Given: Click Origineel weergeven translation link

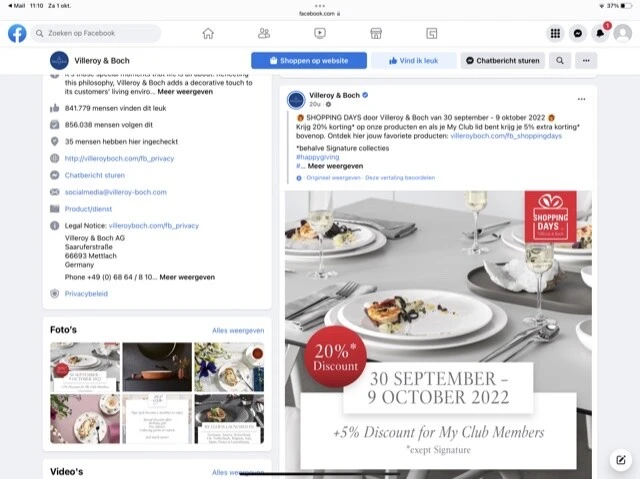Looking at the screenshot, I should [333, 177].
